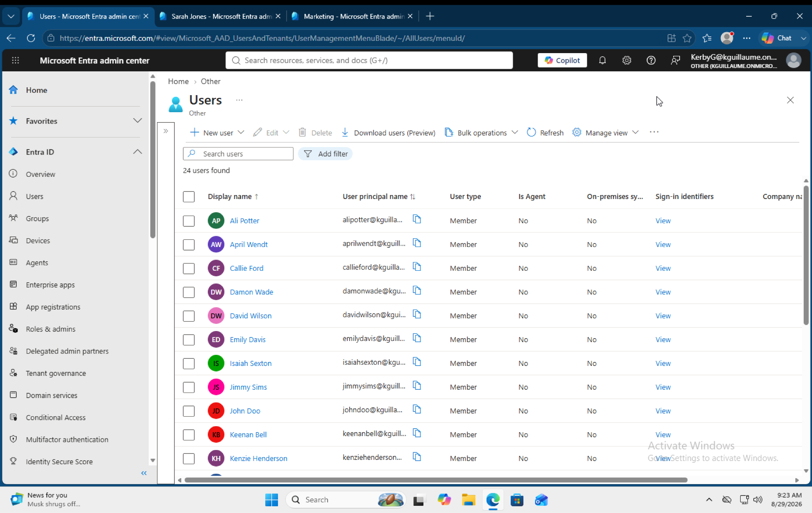Check the box for Ali Potter
Image resolution: width=812 pixels, height=513 pixels.
pyautogui.click(x=189, y=220)
